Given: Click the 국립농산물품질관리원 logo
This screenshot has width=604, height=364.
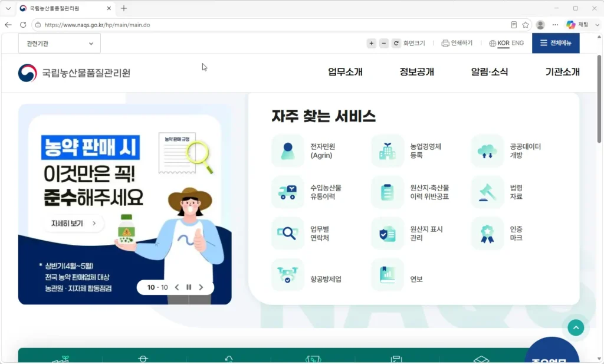Looking at the screenshot, I should (x=74, y=73).
